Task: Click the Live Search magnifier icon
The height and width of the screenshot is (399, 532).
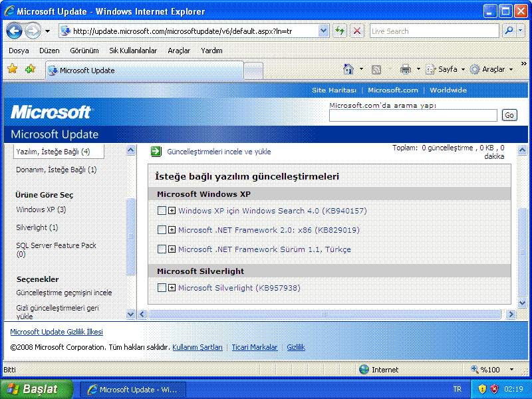Action: [509, 31]
